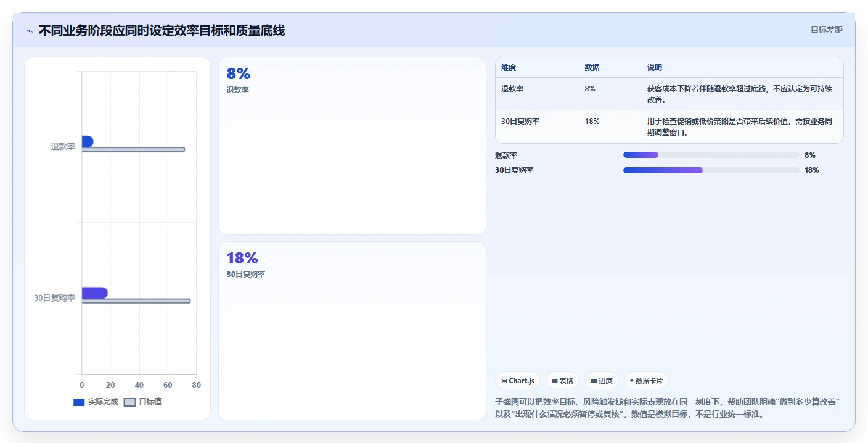Screen dimensions: 868x443
Task: Click the 20 tick label on the chart axis
Action: (x=110, y=386)
